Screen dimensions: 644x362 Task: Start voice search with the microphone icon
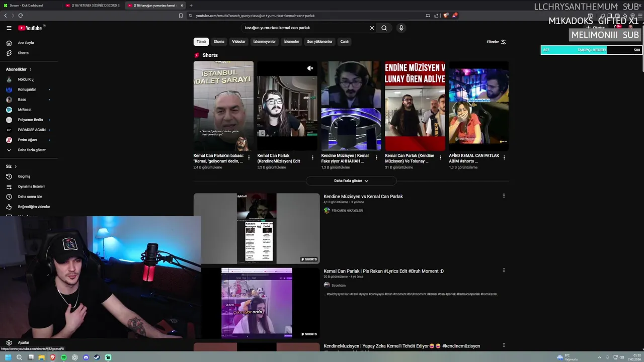[401, 28]
